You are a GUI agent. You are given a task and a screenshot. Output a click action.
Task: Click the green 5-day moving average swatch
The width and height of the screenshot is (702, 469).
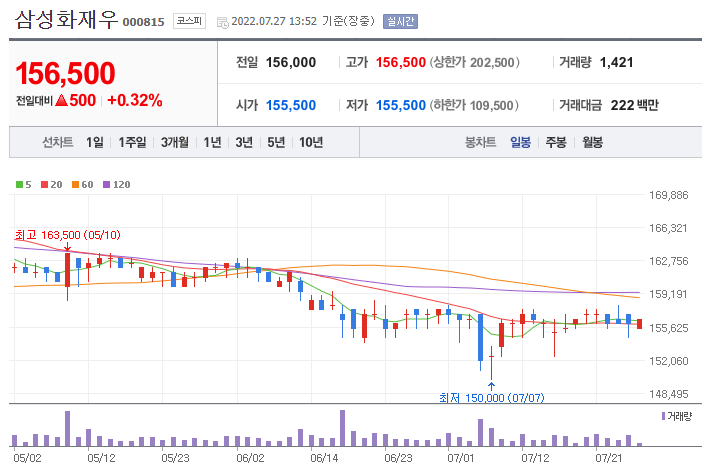(19, 184)
